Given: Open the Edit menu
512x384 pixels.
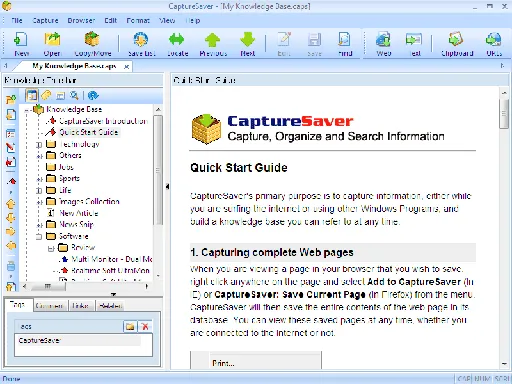Looking at the screenshot, I should point(111,20).
